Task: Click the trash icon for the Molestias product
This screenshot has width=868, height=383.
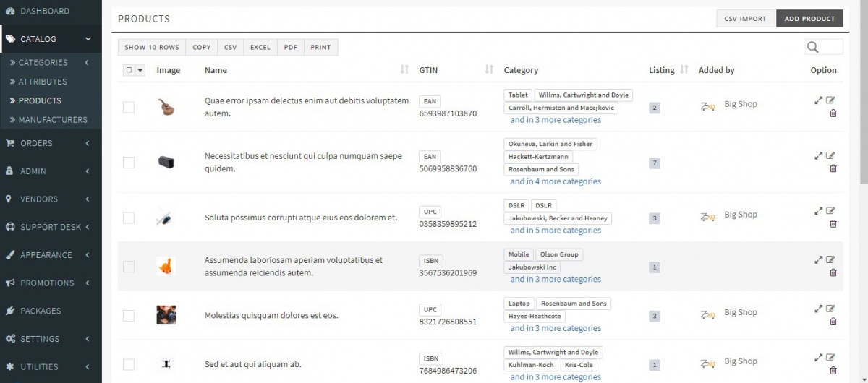Action: click(x=833, y=322)
